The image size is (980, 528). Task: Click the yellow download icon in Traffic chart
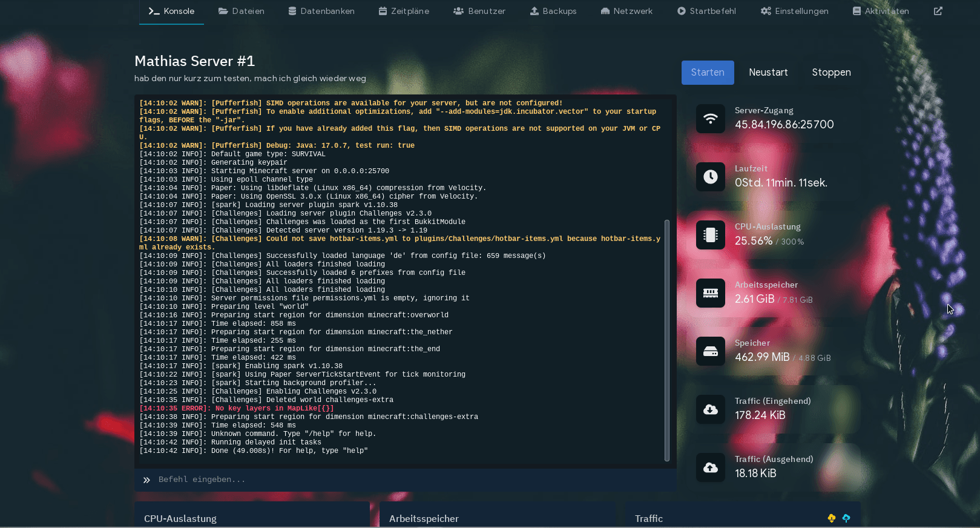point(832,518)
